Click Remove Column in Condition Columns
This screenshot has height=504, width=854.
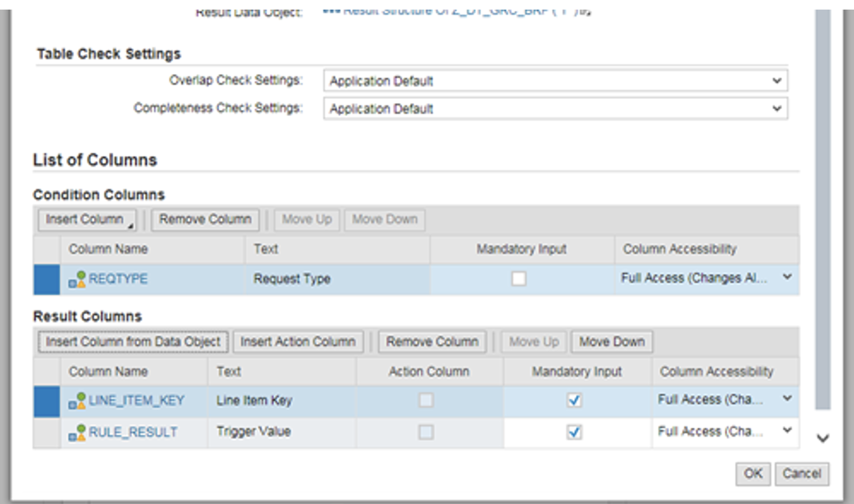[x=205, y=220]
